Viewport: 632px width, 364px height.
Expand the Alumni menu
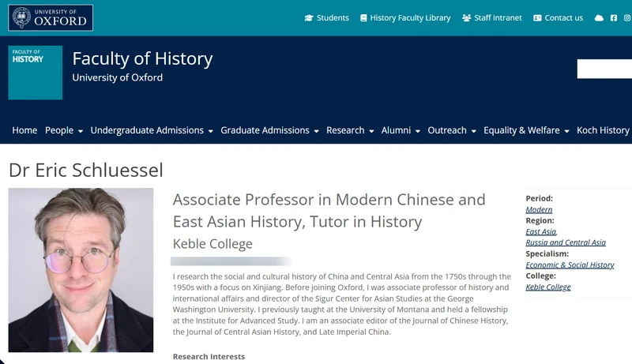click(x=401, y=130)
